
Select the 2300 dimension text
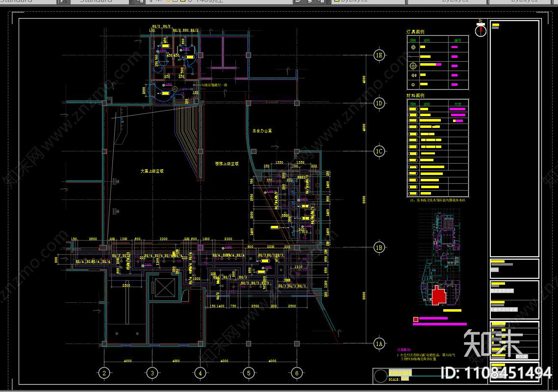[228, 239]
